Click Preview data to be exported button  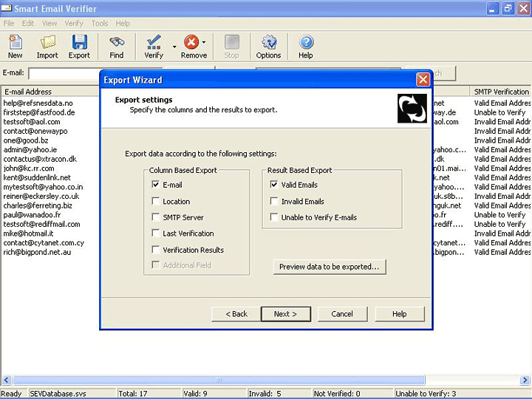coord(329,267)
